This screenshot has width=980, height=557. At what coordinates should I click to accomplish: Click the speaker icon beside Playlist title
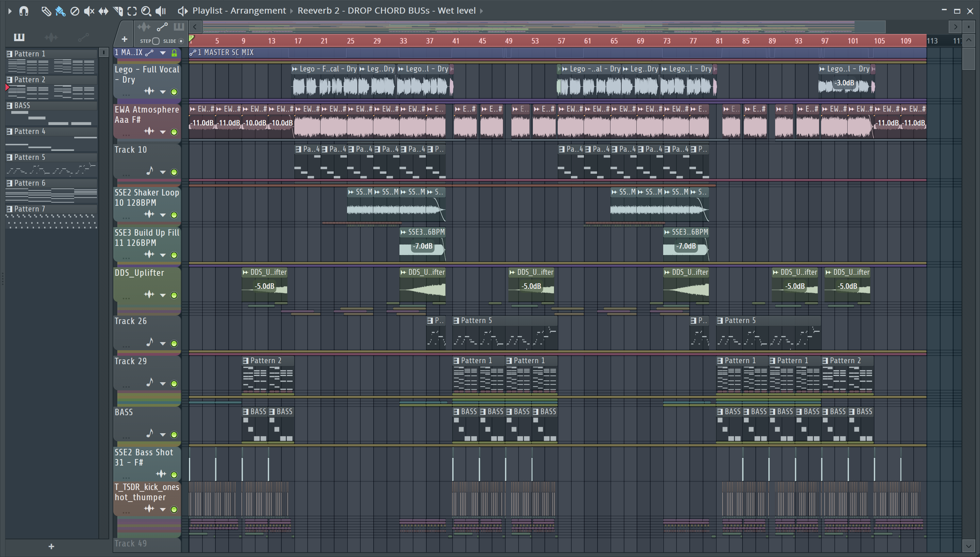[182, 11]
